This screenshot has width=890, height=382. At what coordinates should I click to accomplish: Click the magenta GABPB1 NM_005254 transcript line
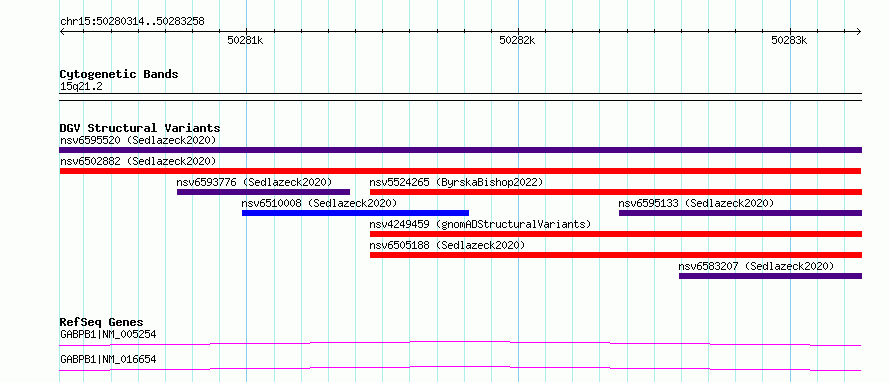pyautogui.click(x=460, y=343)
